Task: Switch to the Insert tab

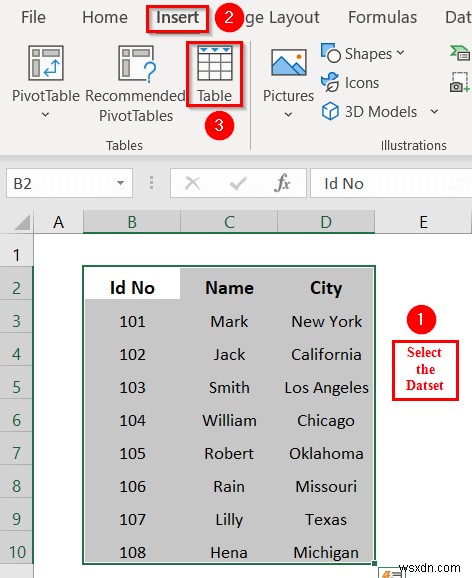Action: (x=177, y=17)
